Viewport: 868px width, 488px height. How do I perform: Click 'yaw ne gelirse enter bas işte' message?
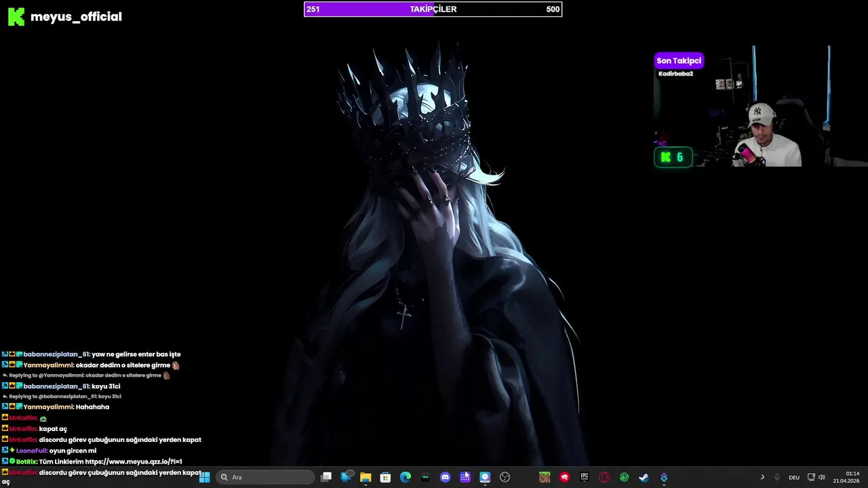(136, 354)
